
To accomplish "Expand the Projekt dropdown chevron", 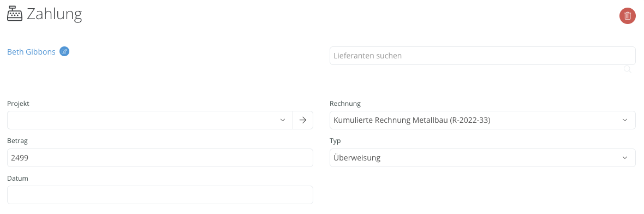I will tap(283, 120).
